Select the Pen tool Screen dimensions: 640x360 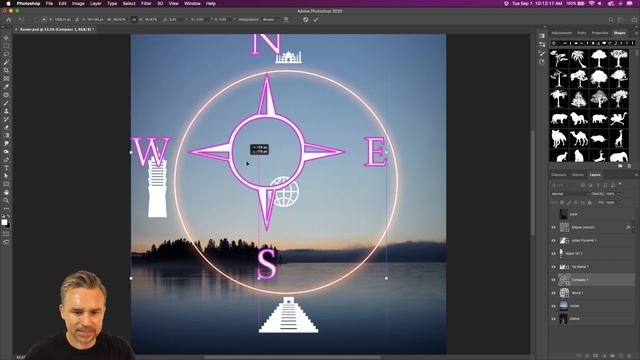point(6,160)
